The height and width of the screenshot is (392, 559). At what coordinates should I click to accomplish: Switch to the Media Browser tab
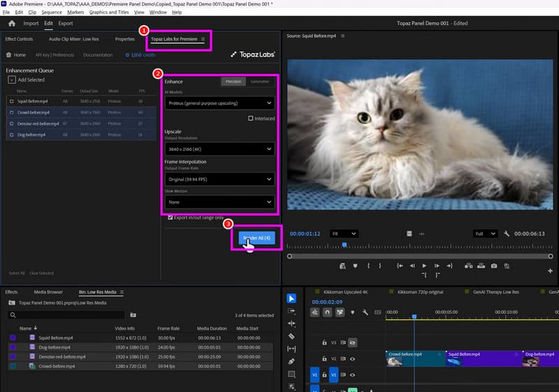[48, 292]
